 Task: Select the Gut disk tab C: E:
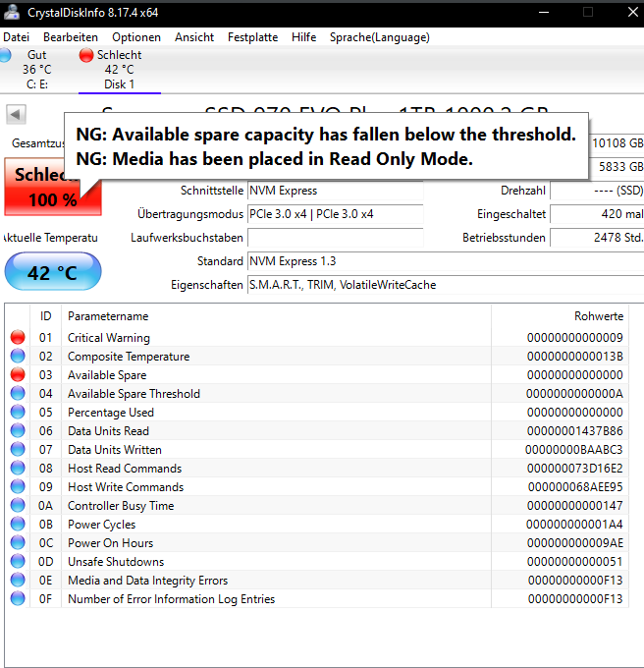click(36, 70)
